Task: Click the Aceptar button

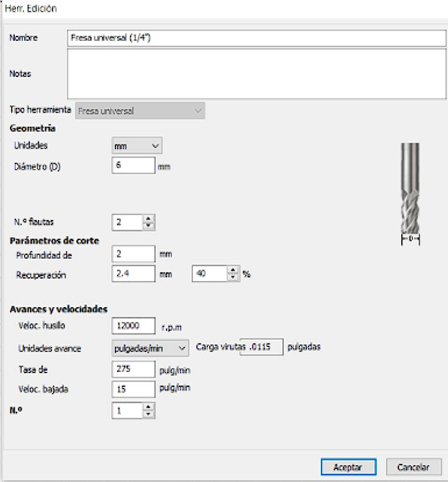Action: pyautogui.click(x=348, y=467)
